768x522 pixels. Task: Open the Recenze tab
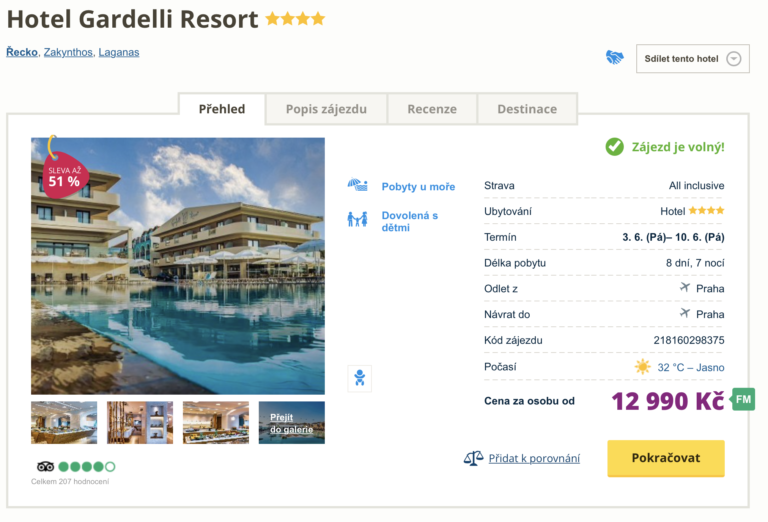[432, 109]
